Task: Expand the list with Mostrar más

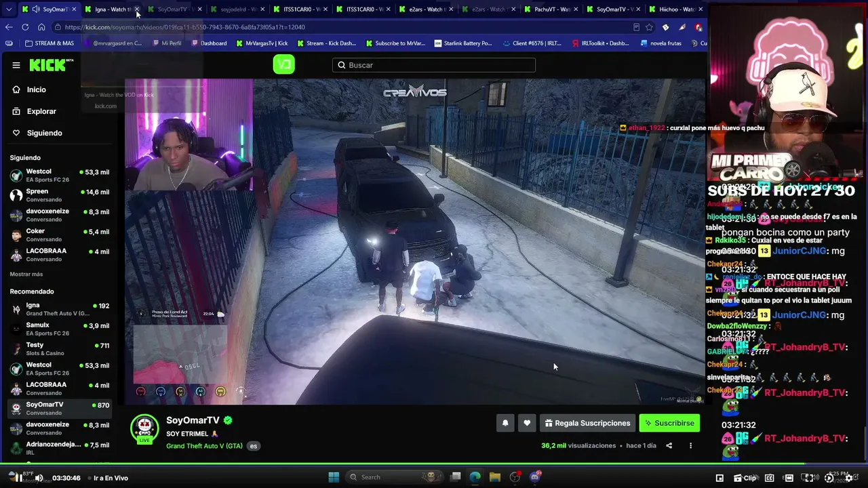Action: (x=26, y=274)
